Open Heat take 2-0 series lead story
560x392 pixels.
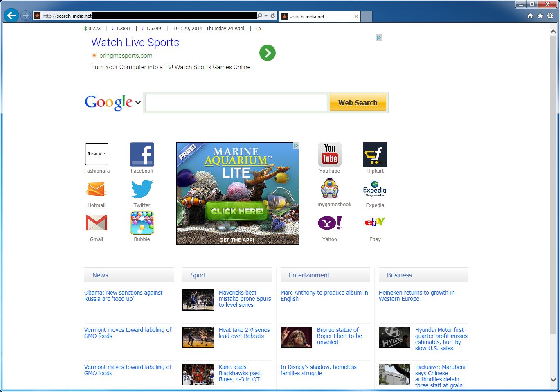(244, 333)
